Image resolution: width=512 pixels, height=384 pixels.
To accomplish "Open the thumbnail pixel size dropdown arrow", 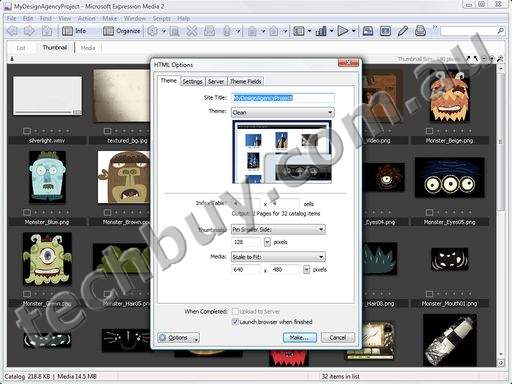I will tap(267, 242).
